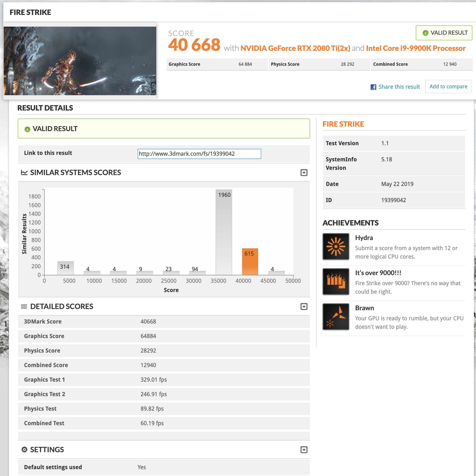Click the VALID RESULT button at top right
Viewport: 476px width, 476px height.
444,33
